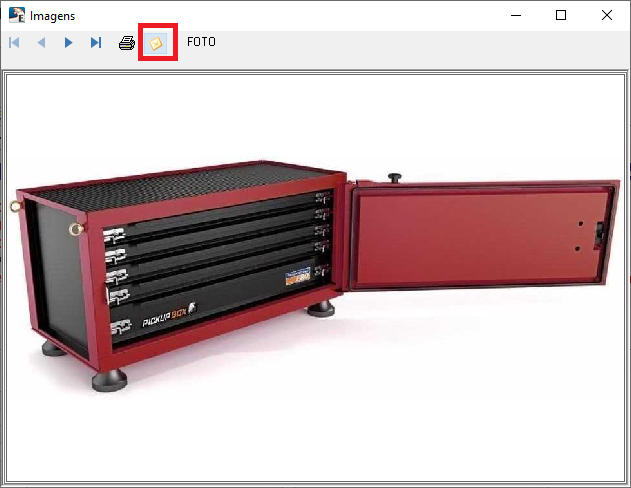This screenshot has height=488, width=631.
Task: Open the system menu from Imagens app icon
Action: (x=17, y=15)
